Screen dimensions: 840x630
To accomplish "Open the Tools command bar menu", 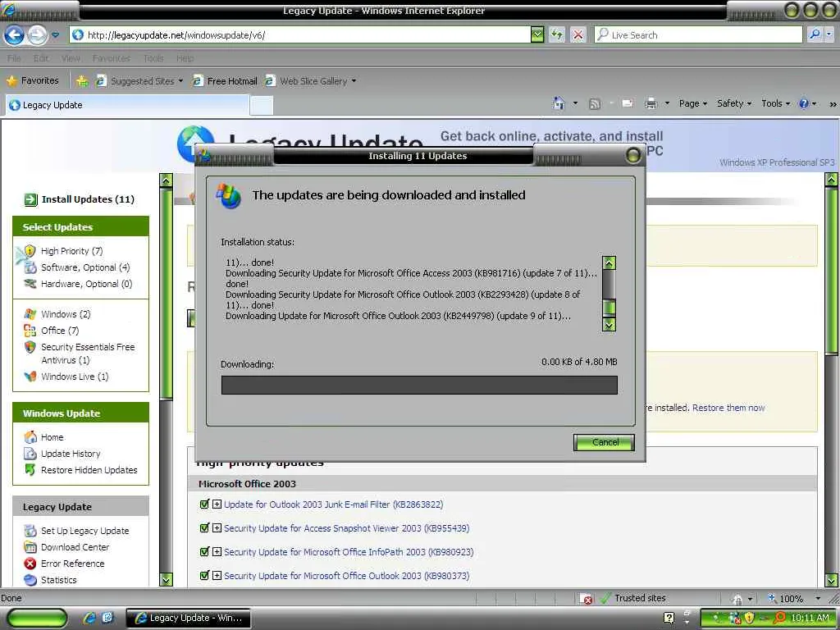I will 776,103.
